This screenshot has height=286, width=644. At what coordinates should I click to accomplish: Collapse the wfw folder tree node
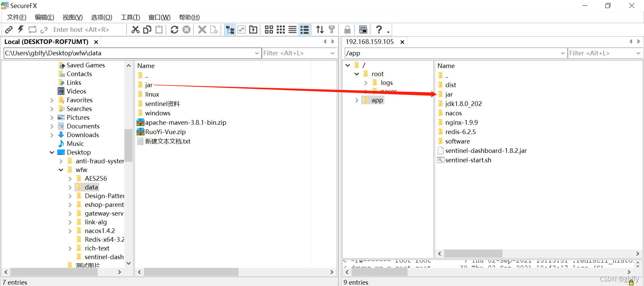coord(61,170)
